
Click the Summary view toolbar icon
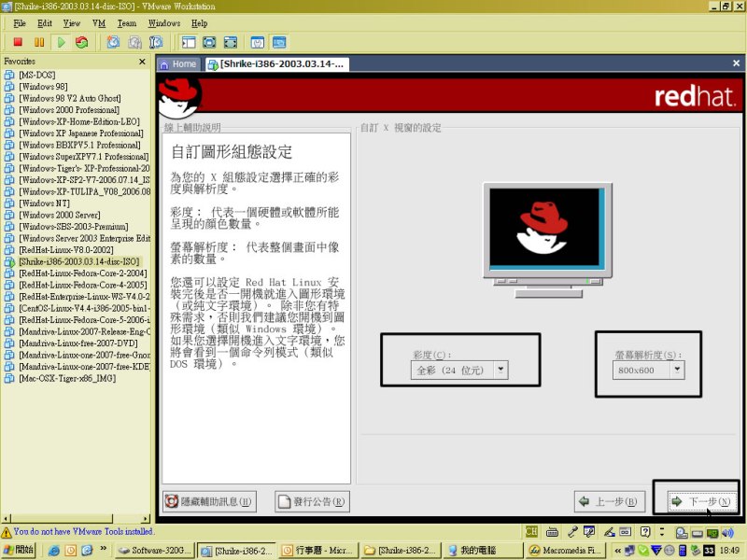258,42
